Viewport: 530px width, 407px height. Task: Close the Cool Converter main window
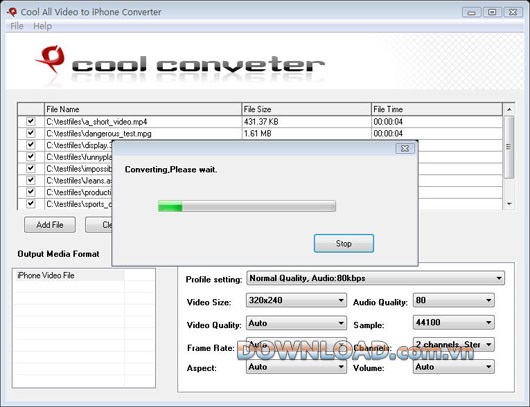pyautogui.click(x=513, y=13)
